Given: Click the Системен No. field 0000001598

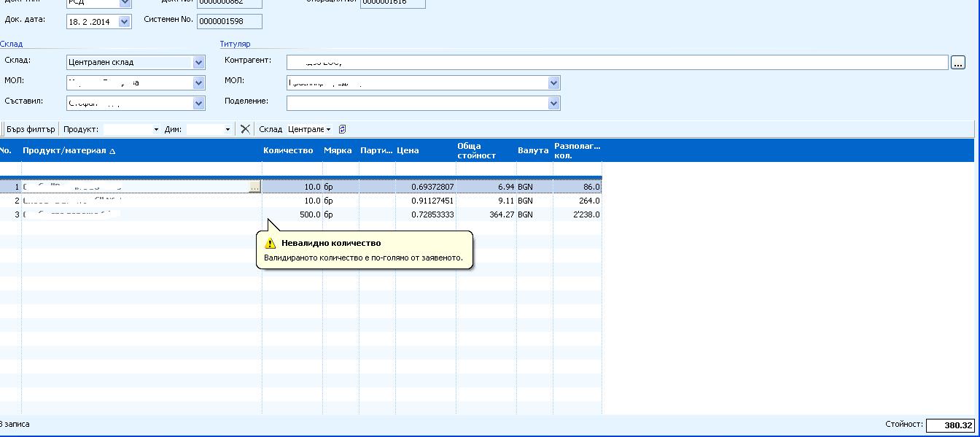Looking at the screenshot, I should point(229,22).
